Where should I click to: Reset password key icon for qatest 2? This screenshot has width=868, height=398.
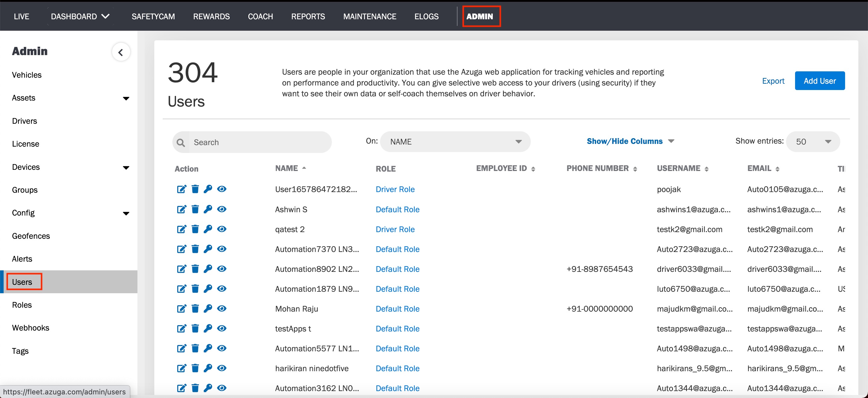click(208, 229)
